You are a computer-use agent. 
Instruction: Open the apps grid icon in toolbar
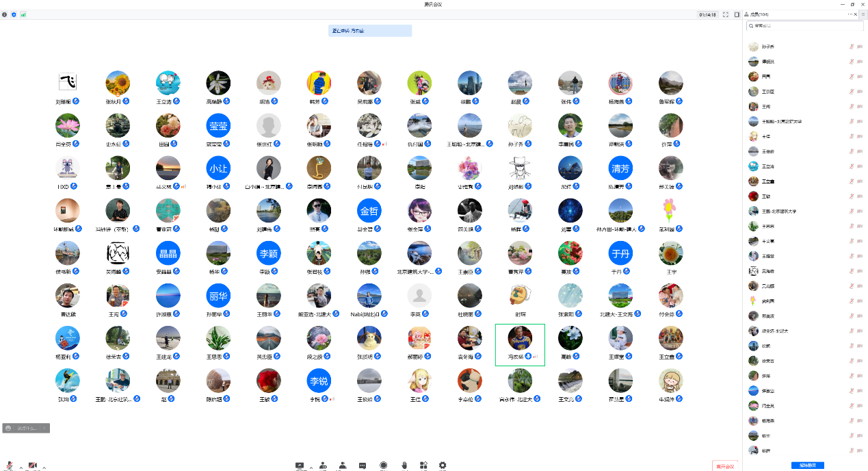(x=423, y=466)
